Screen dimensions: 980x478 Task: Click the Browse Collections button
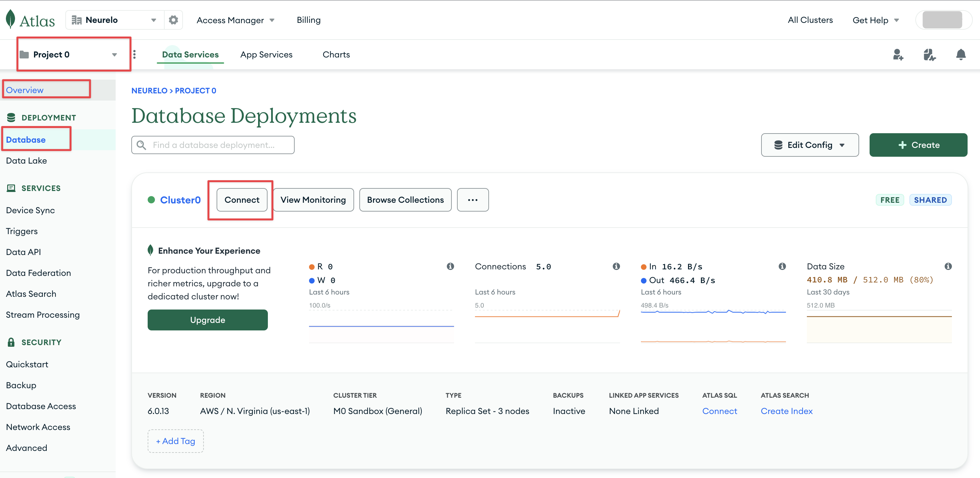[x=405, y=199]
